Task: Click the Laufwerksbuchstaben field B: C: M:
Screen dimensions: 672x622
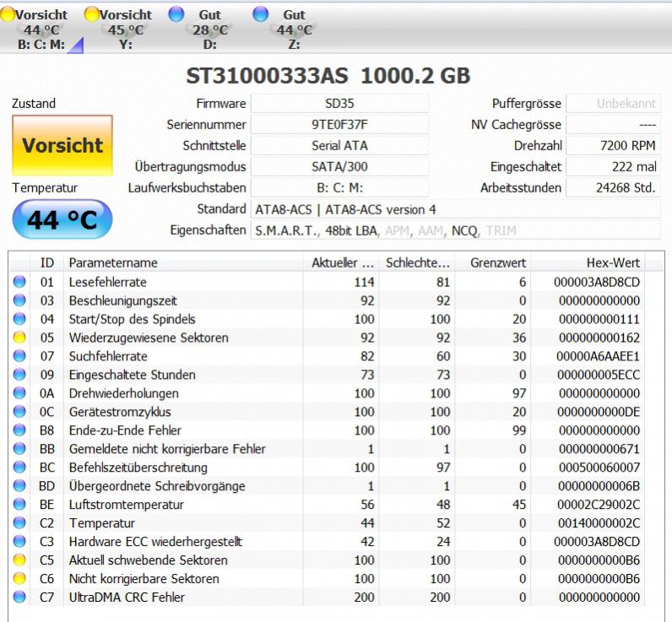Action: coord(339,187)
